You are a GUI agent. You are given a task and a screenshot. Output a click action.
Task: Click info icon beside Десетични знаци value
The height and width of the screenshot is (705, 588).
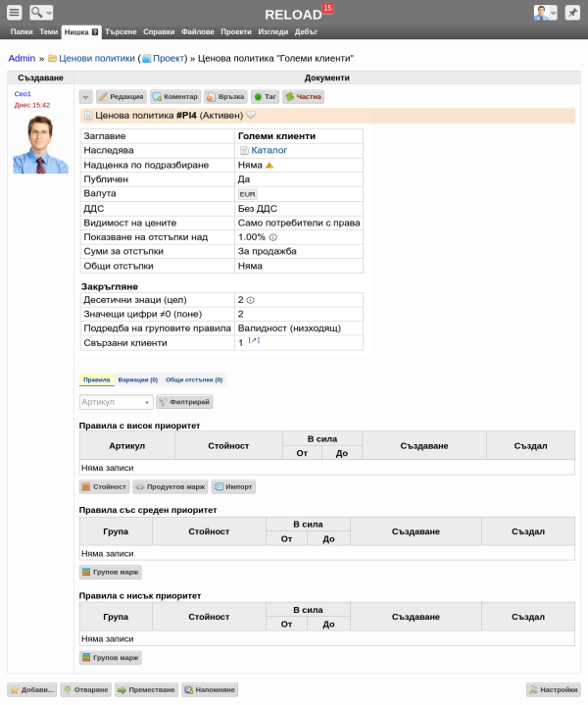point(251,300)
